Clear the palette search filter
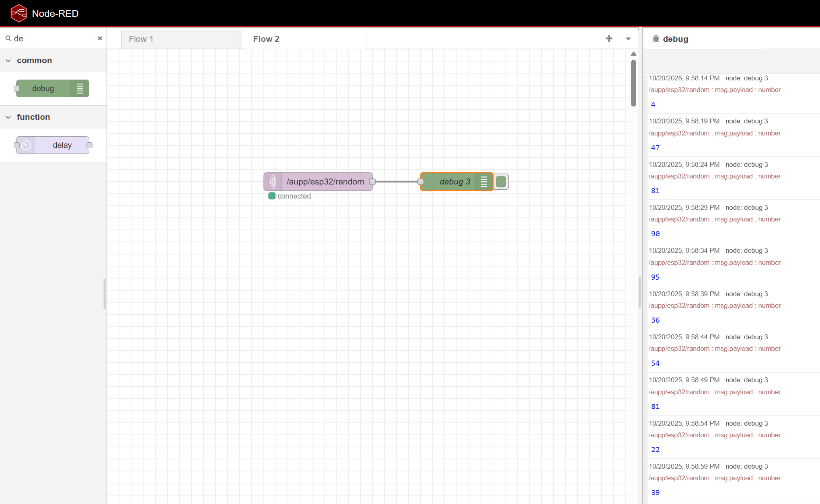The image size is (820, 504). click(100, 38)
